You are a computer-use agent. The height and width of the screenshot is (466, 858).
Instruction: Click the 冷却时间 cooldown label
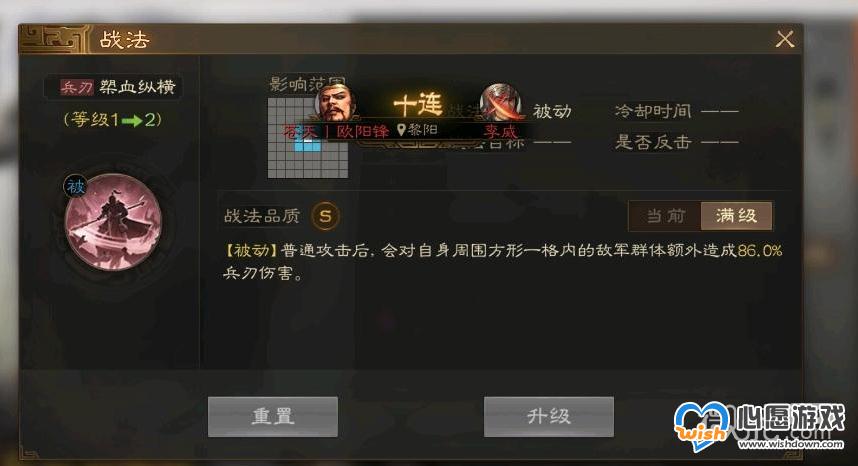coord(653,111)
